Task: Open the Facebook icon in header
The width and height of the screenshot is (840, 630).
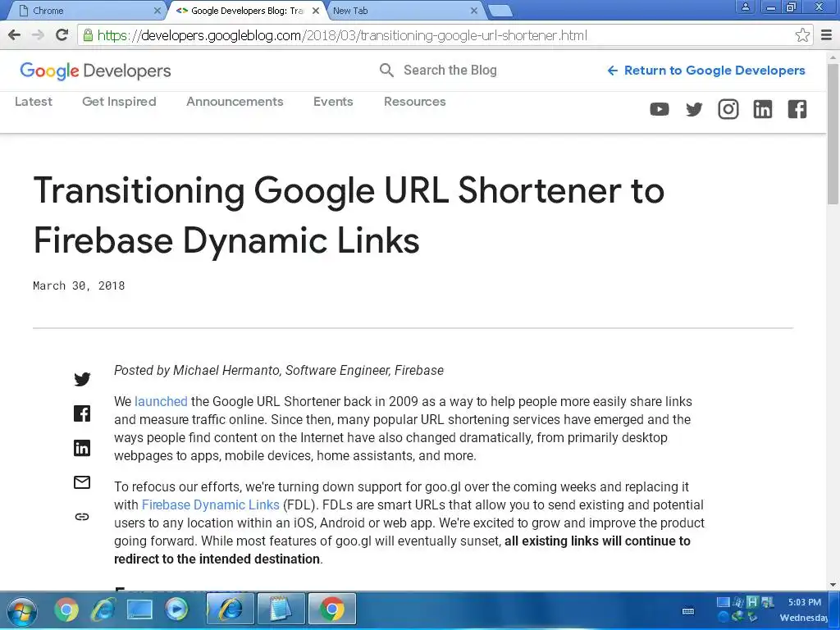Action: (x=797, y=109)
